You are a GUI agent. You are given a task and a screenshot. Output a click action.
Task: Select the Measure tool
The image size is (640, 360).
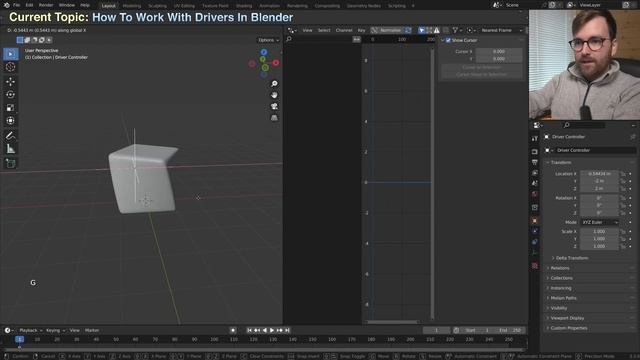[11, 149]
